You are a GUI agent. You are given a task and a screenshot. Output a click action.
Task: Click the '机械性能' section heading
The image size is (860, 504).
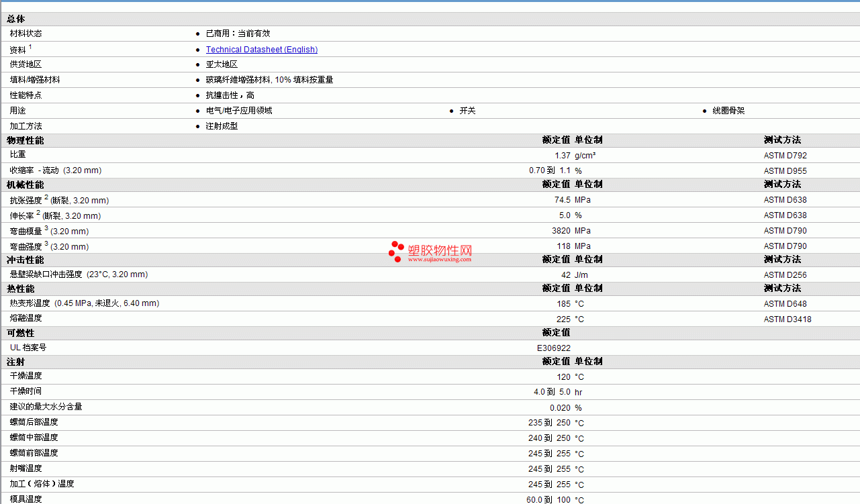[x=26, y=185]
